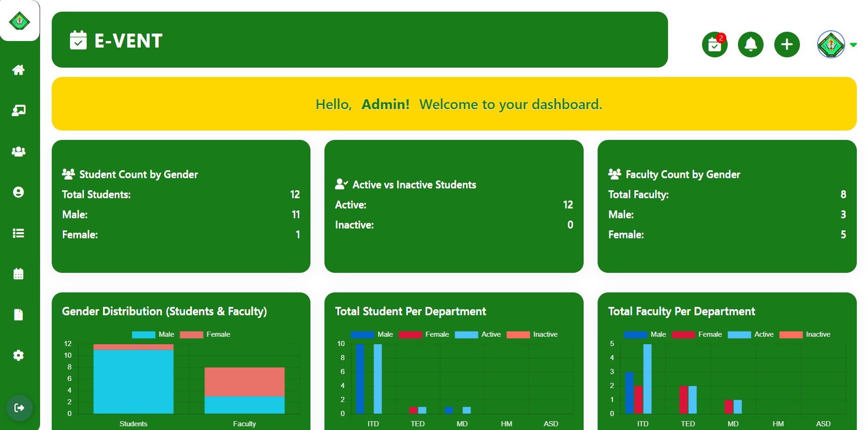Toggle Female legend in Gender Distribution chart
Viewport: 868px width, 430px height.
205,334
